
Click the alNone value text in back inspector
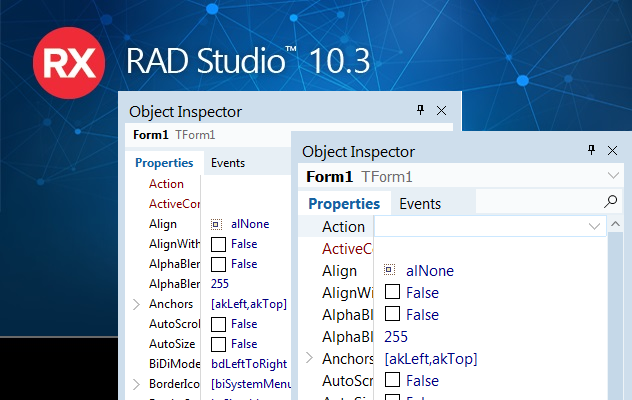coord(250,224)
